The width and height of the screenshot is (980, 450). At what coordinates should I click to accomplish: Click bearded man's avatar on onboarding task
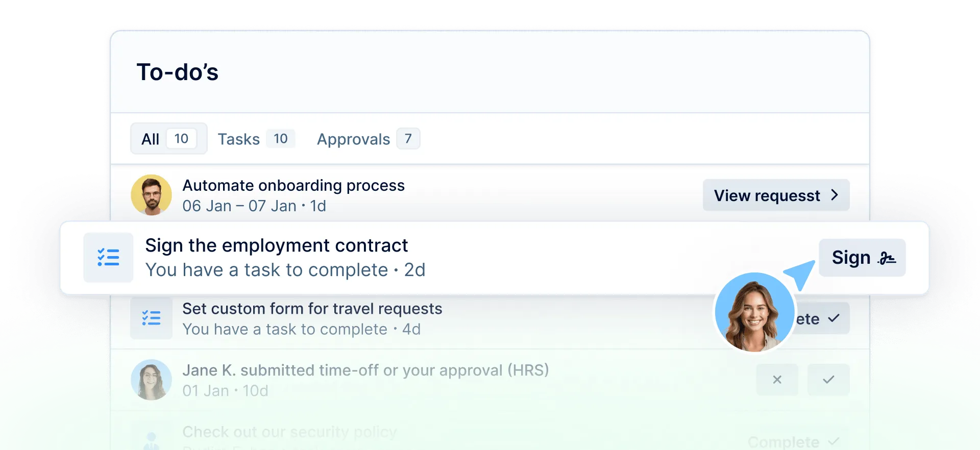[x=151, y=195]
